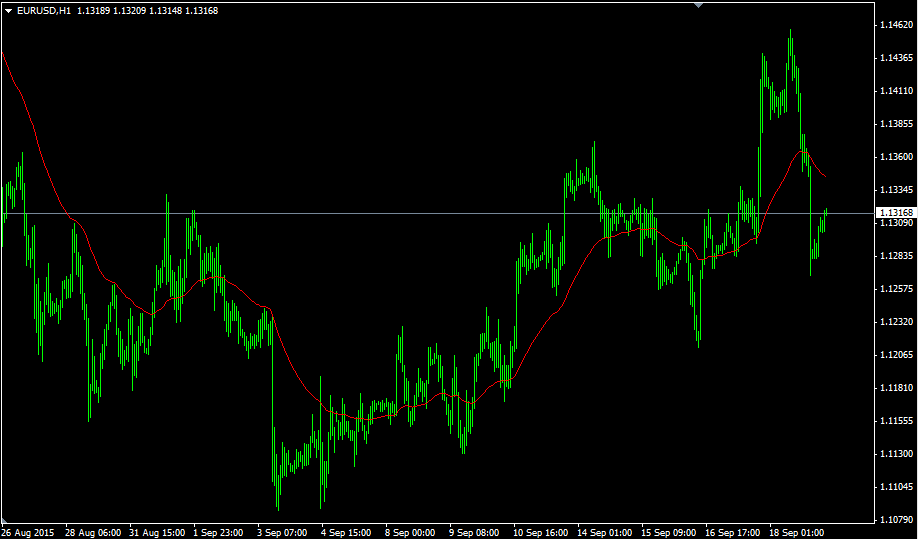Click the 1.11810 price scale label
The width and height of the screenshot is (918, 539).
click(x=896, y=387)
